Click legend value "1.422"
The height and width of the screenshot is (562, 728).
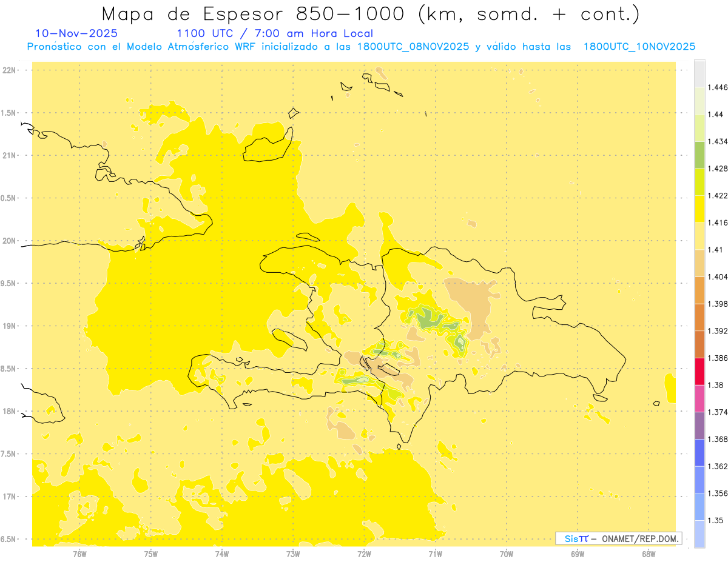click(718, 195)
